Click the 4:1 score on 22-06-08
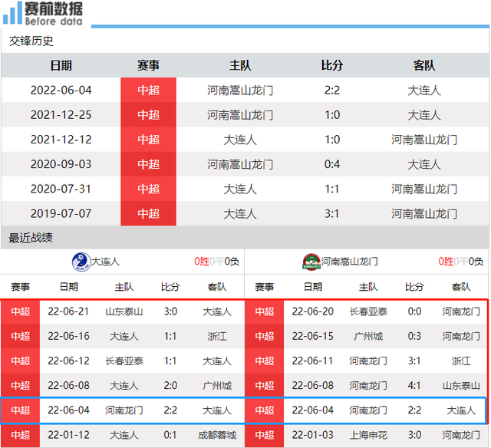The width and height of the screenshot is (491, 448). pos(414,386)
